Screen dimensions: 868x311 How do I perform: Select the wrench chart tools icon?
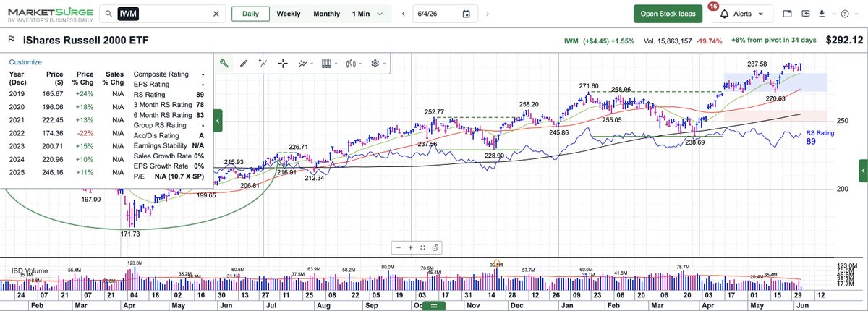pos(225,64)
